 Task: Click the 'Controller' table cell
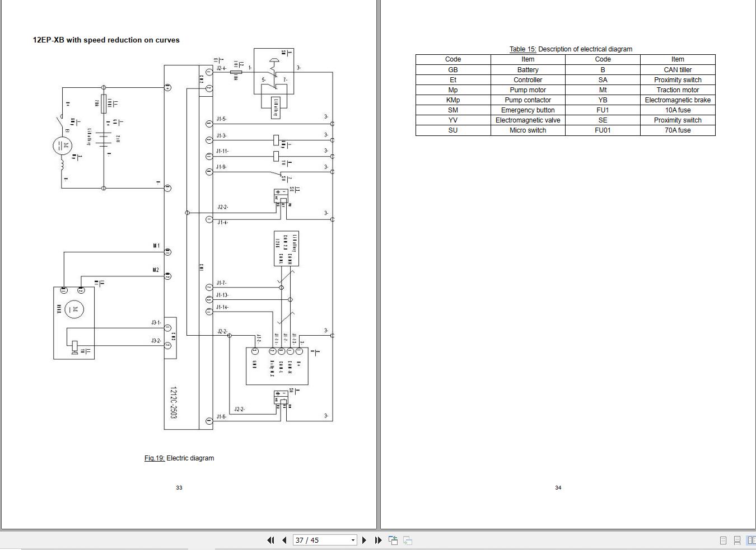(528, 79)
